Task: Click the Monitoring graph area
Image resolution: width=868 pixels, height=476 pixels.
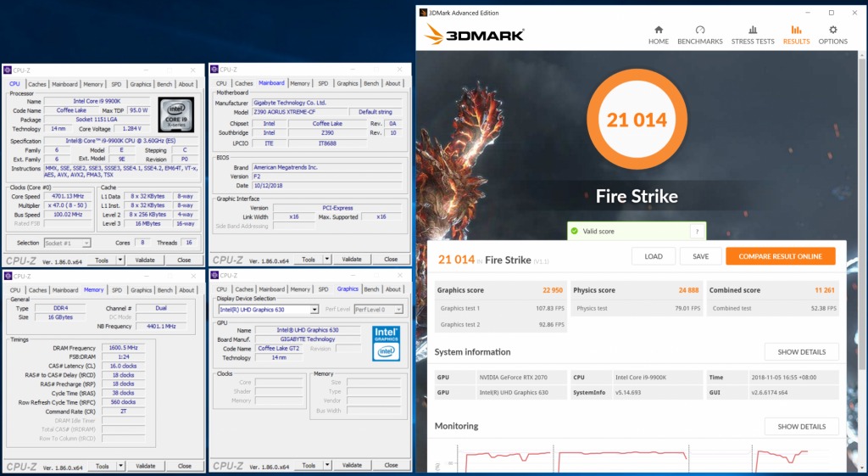Action: [x=637, y=457]
